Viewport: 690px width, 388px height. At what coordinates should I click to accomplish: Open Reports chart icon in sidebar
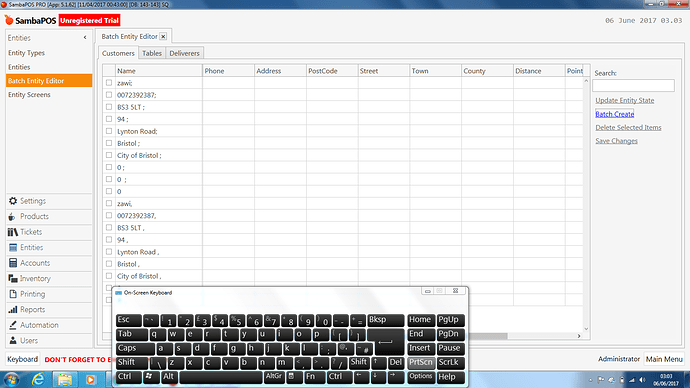(x=13, y=310)
